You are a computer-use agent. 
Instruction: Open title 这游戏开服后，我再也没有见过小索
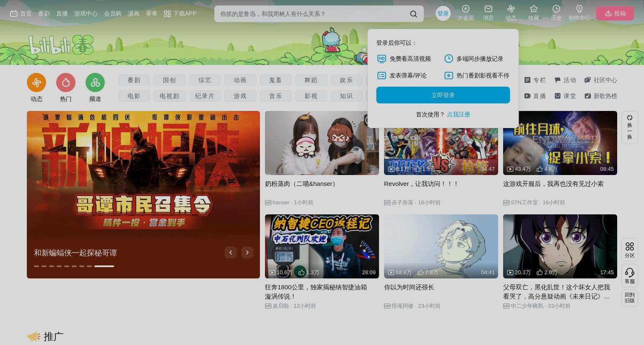click(x=553, y=184)
